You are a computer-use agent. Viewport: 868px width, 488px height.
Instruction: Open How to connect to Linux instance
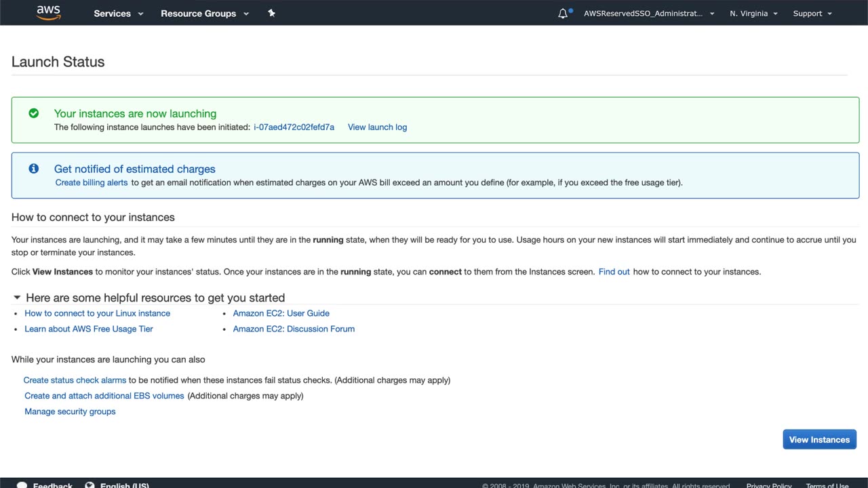(x=97, y=313)
